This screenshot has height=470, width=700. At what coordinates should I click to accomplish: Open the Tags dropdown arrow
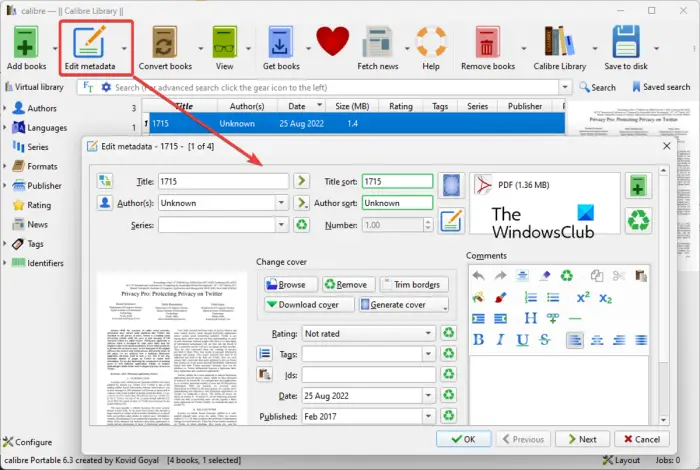(428, 354)
